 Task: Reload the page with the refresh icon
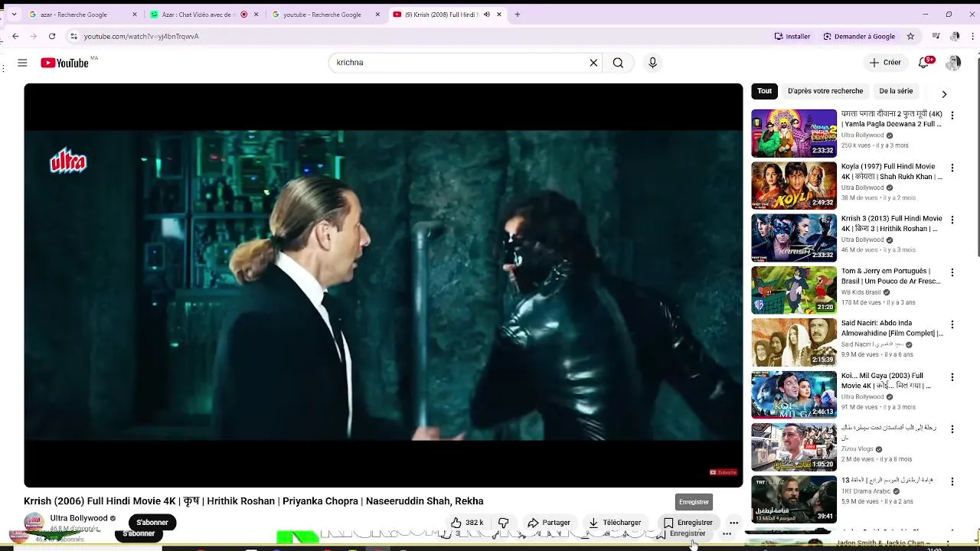pyautogui.click(x=52, y=36)
